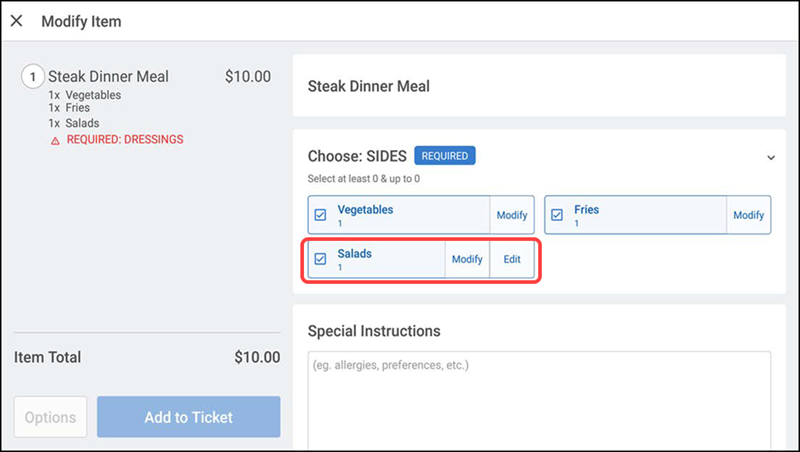Click Edit on the Salads side
The width and height of the screenshot is (800, 452).
[x=512, y=259]
